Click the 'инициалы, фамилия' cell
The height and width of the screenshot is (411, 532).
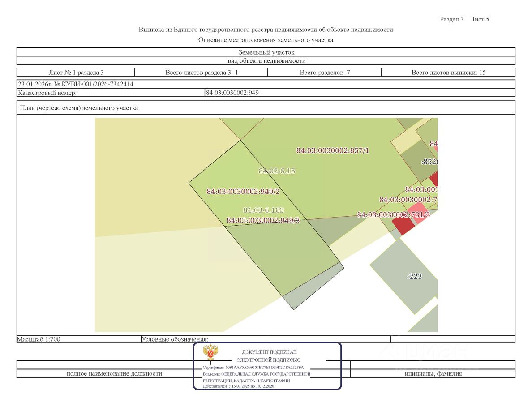tap(433, 374)
